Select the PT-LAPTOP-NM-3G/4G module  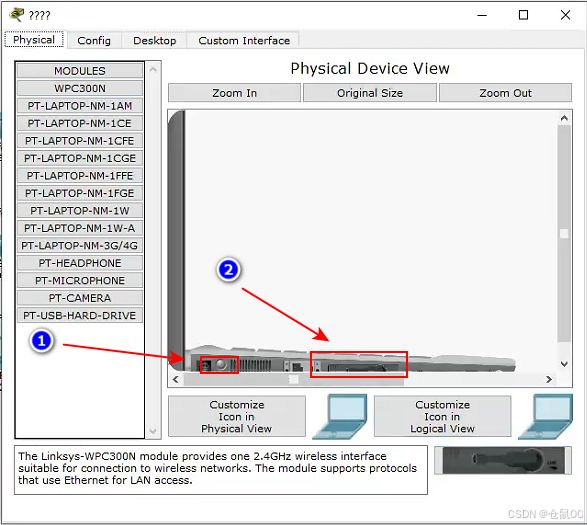pos(80,246)
